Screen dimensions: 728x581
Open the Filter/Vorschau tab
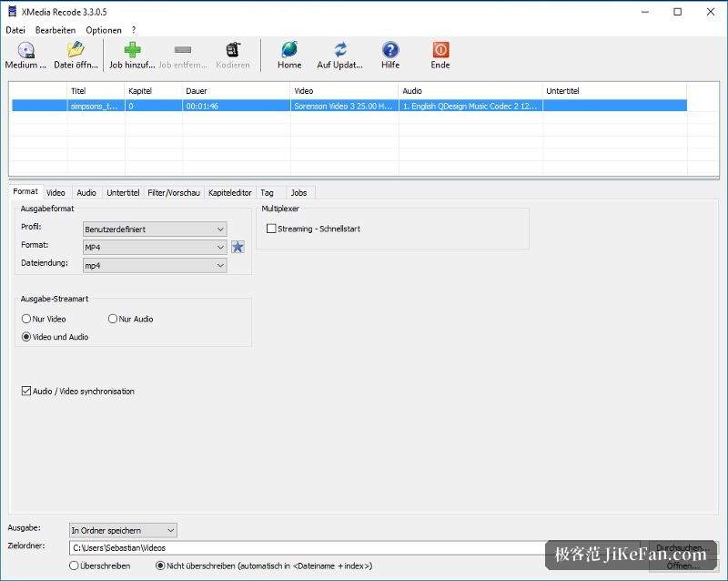(x=174, y=192)
